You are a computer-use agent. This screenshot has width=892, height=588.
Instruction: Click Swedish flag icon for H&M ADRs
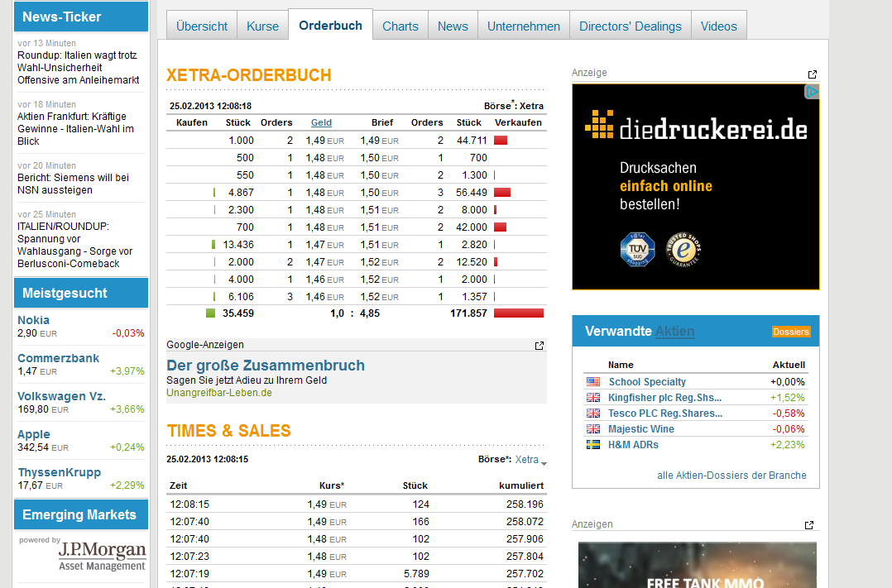(593, 445)
